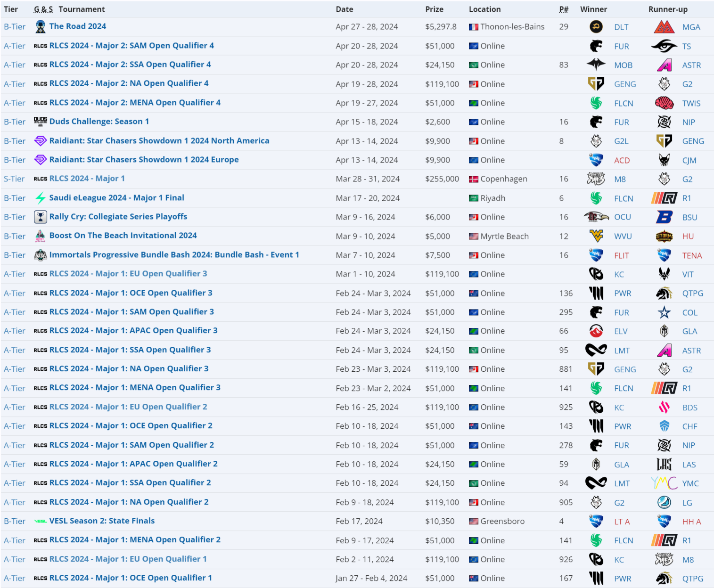Click the Myrtle Beach location text
The image size is (714, 588).
[504, 236]
